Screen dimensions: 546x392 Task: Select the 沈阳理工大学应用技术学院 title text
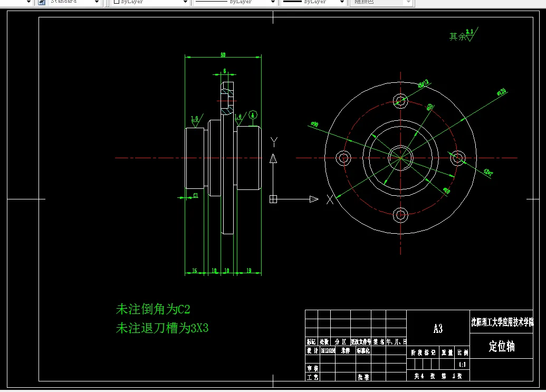point(502,322)
